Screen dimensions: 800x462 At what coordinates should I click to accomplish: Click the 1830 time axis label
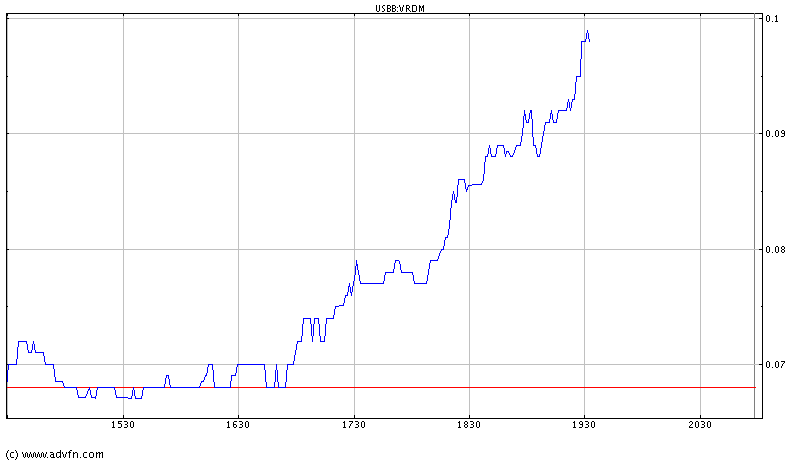coord(469,425)
